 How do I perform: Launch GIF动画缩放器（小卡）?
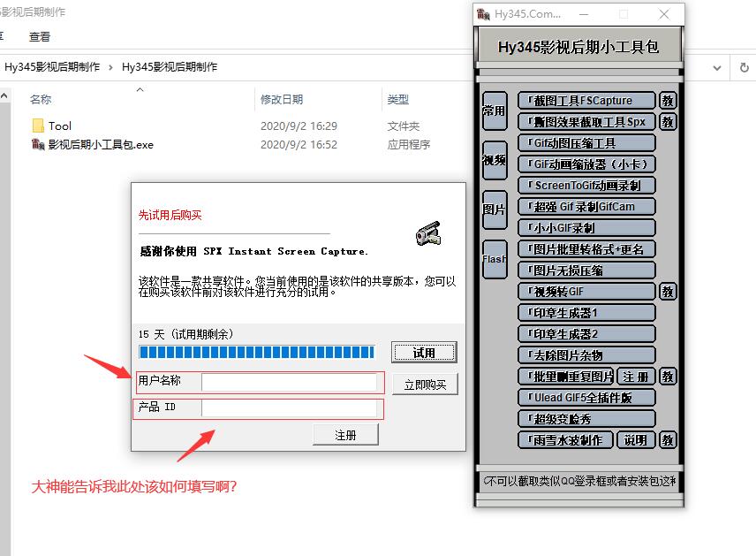tap(586, 164)
